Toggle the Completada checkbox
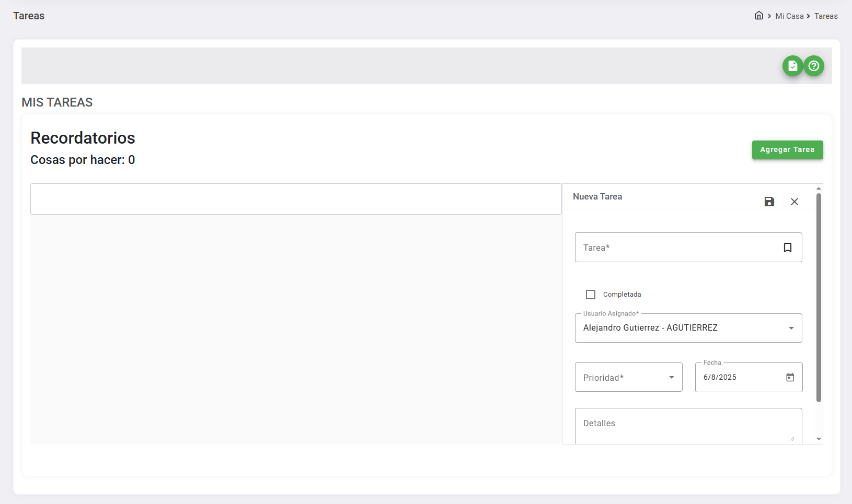This screenshot has width=852, height=504. click(x=591, y=295)
